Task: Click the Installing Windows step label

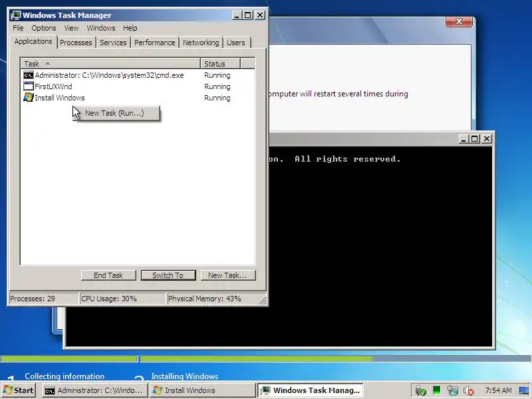Action: [185, 376]
